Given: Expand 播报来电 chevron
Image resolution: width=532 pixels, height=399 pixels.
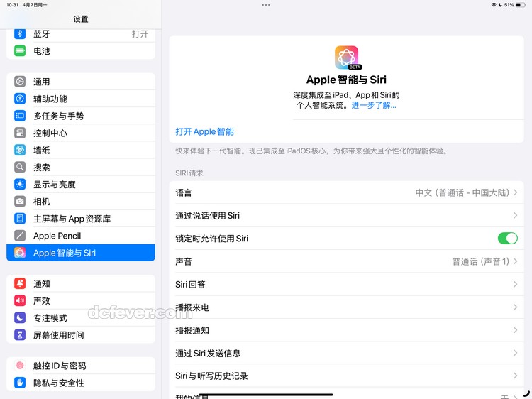Looking at the screenshot, I should (x=515, y=307).
